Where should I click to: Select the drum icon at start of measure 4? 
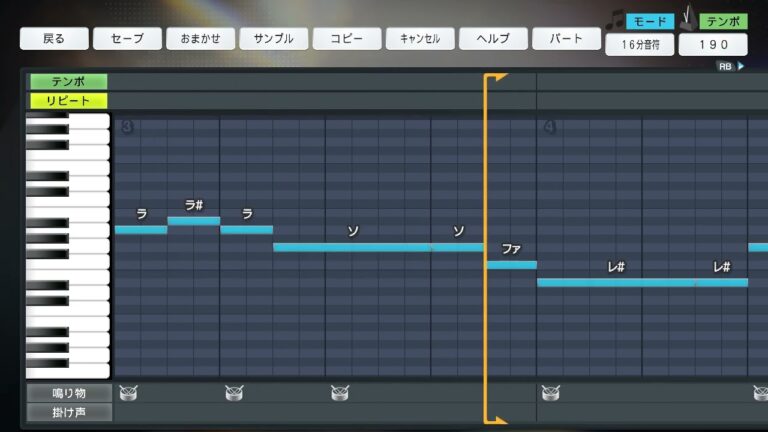point(550,393)
